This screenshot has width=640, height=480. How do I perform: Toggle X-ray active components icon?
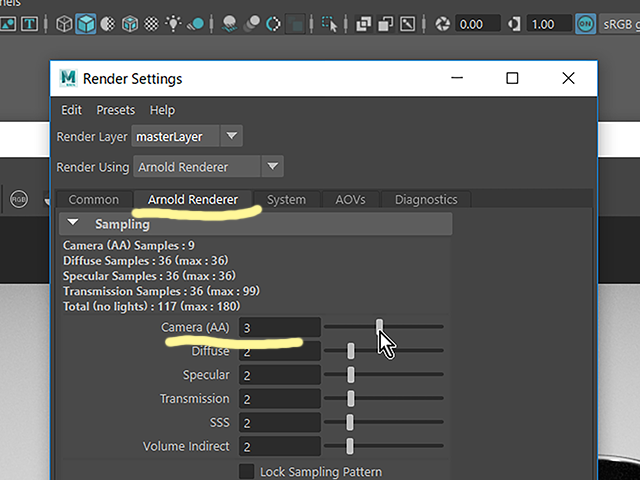click(x=385, y=24)
